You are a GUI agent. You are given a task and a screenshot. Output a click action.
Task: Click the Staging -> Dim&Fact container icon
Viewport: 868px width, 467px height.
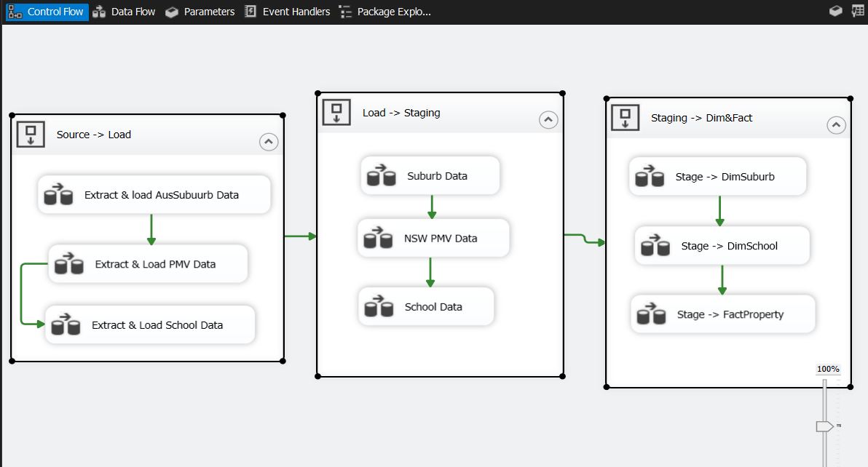coord(625,117)
